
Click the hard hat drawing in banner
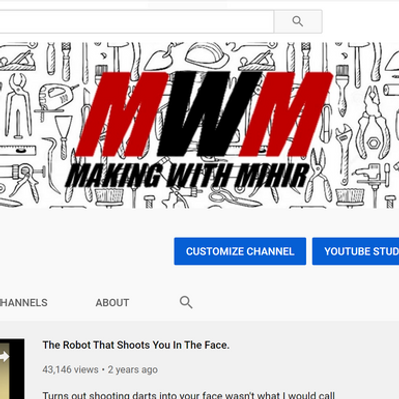206,55
